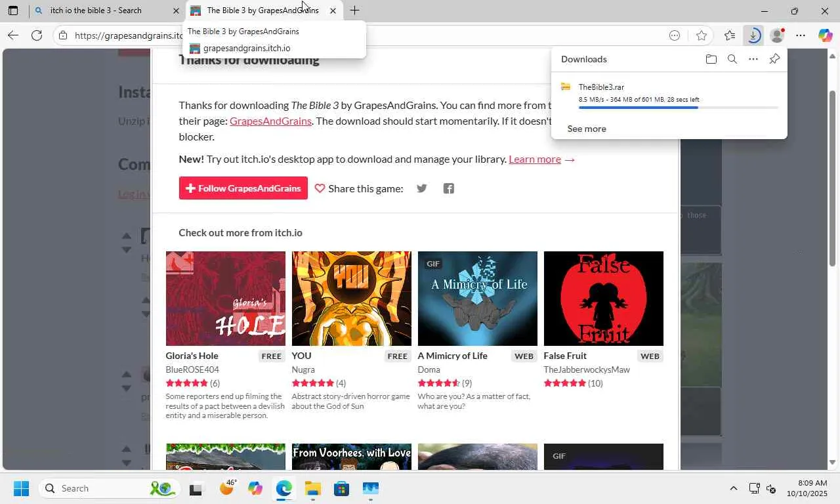Open the Gloria's Hole title link

(x=192, y=356)
